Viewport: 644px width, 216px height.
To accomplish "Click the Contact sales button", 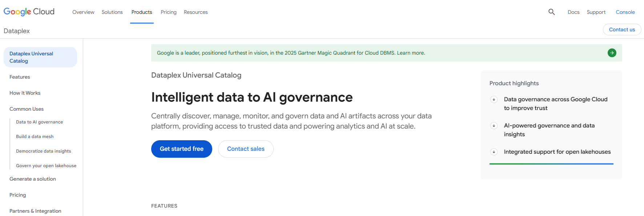I will [246, 149].
